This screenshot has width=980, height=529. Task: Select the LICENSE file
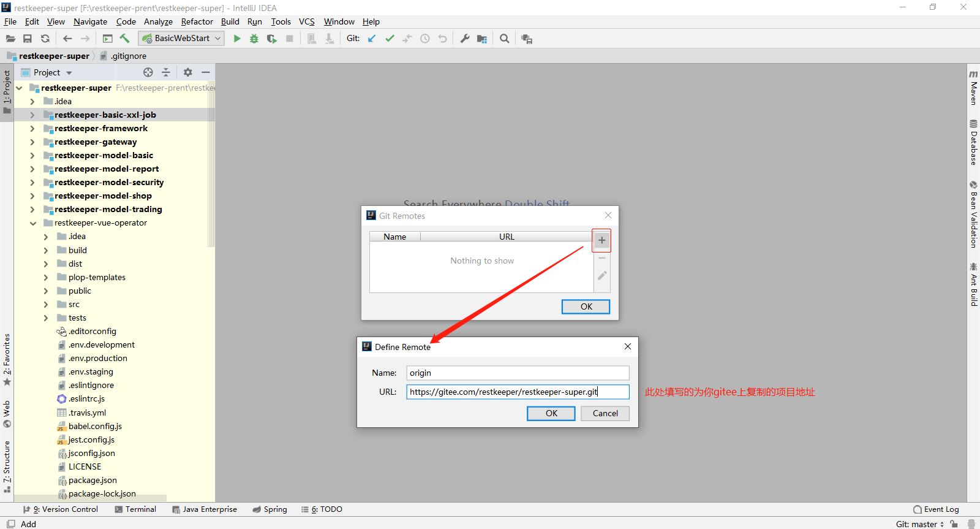coord(85,467)
